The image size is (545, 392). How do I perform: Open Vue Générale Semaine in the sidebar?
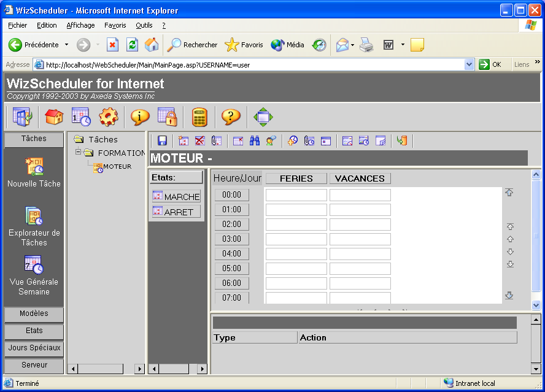pos(34,275)
